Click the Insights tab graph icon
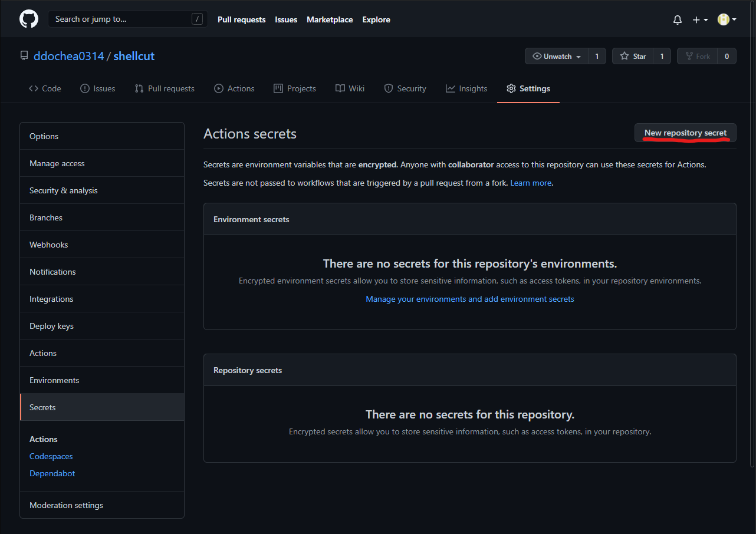 pyautogui.click(x=451, y=88)
